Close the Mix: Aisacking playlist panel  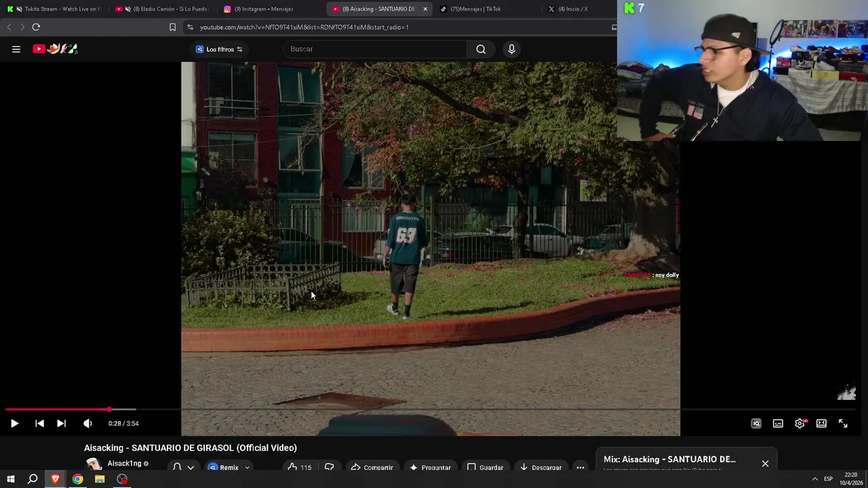(x=765, y=464)
